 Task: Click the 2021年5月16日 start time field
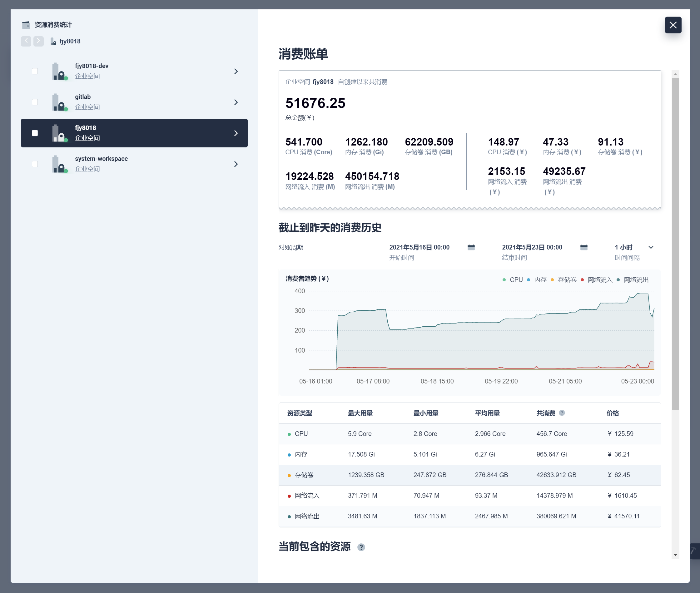[419, 247]
